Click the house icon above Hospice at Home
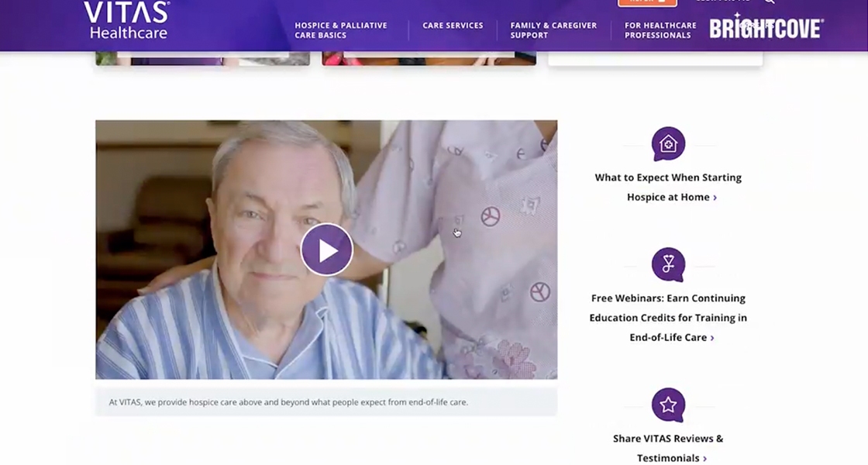This screenshot has height=465, width=868. 668,143
